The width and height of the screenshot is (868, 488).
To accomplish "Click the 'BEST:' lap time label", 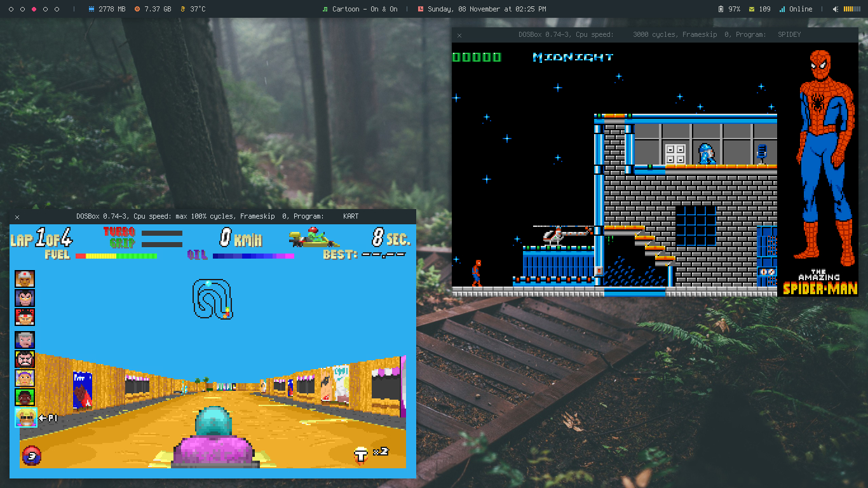I will (x=340, y=255).
